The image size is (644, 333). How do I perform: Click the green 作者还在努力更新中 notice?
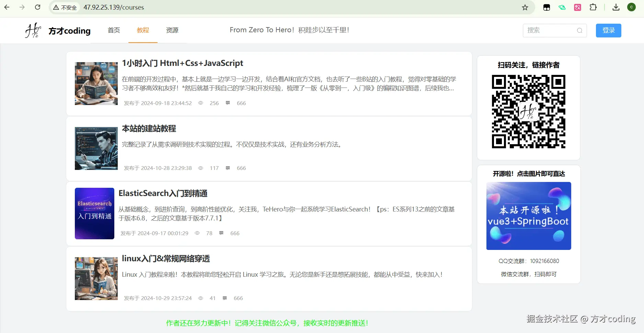(267, 323)
